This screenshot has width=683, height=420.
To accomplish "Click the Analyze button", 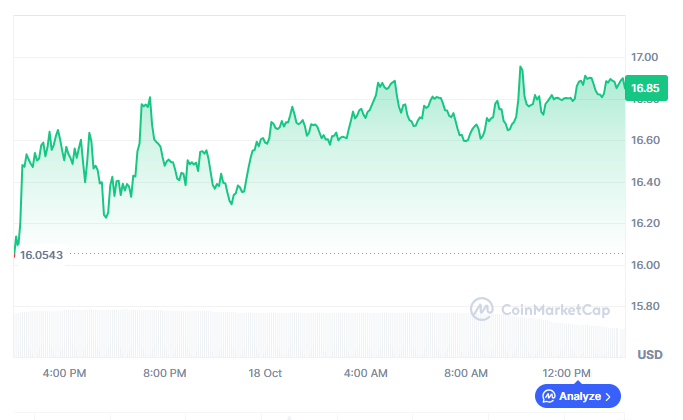I will point(579,397).
